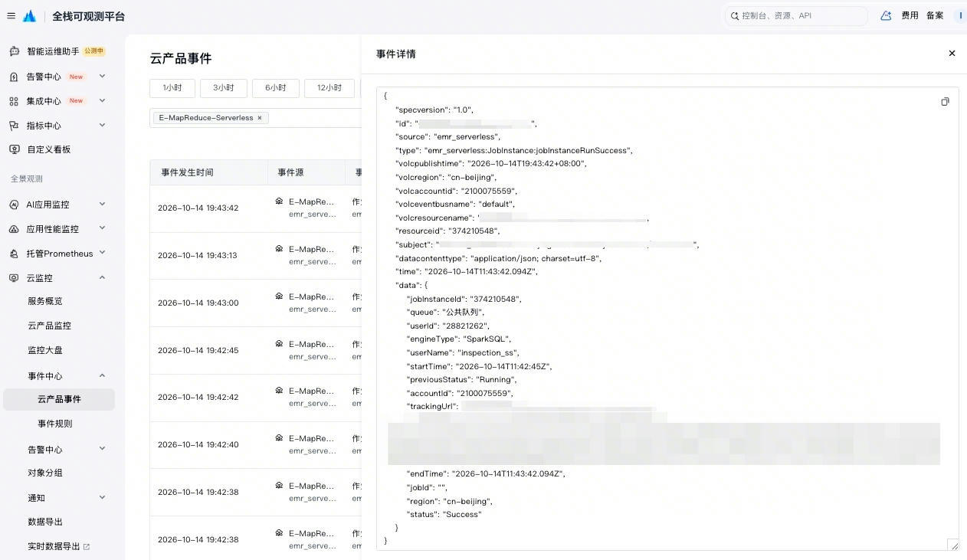Expand the 托管Prometheus chevron
Viewport: 967px width, 560px height.
coord(103,254)
